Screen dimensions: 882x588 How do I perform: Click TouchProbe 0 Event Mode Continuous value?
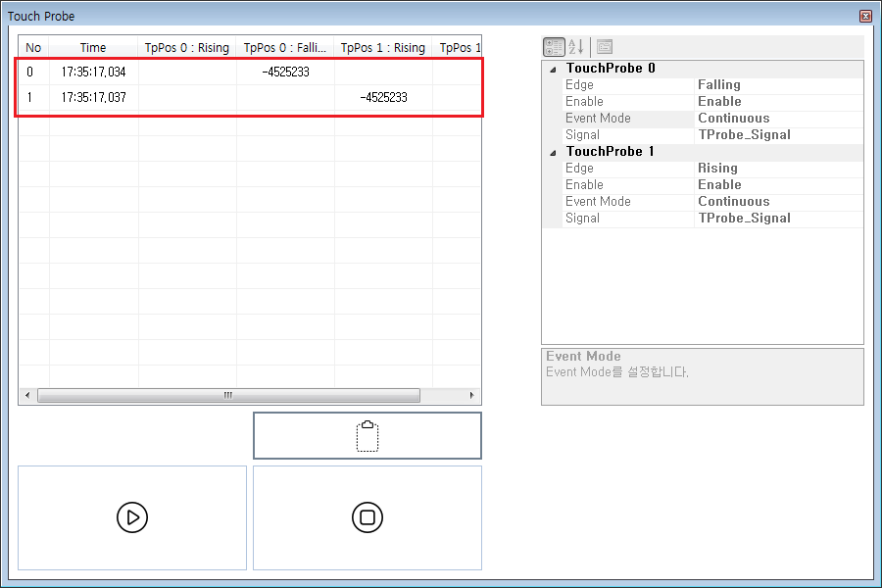tap(778, 119)
